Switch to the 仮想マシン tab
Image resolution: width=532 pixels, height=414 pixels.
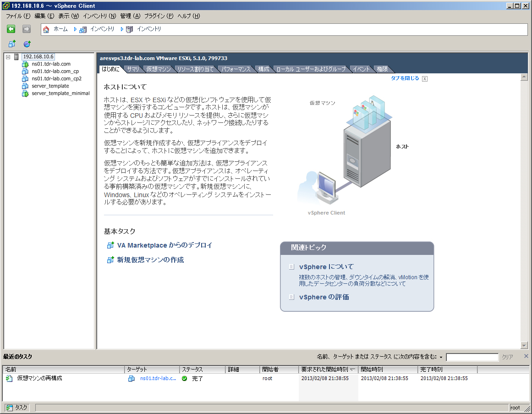(x=159, y=69)
